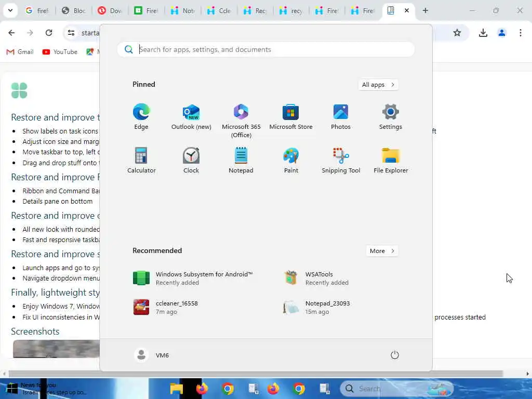Click the Start button on taskbar
This screenshot has height=399, width=532.
[12, 389]
